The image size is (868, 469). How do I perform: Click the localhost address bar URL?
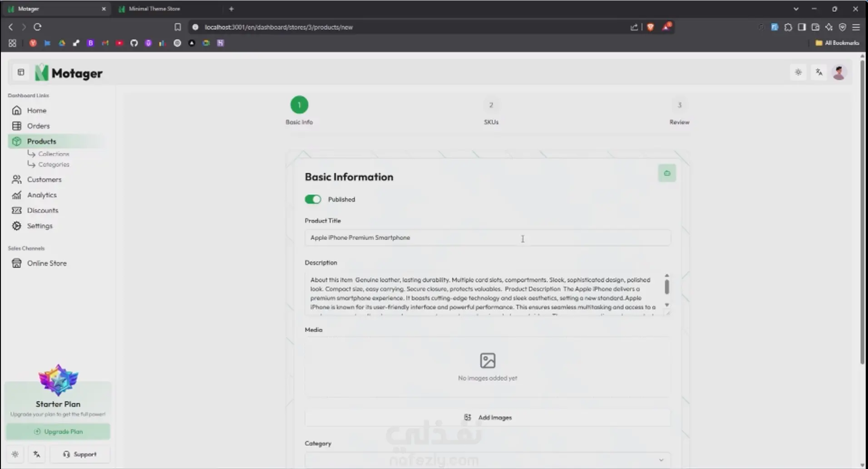pyautogui.click(x=278, y=27)
